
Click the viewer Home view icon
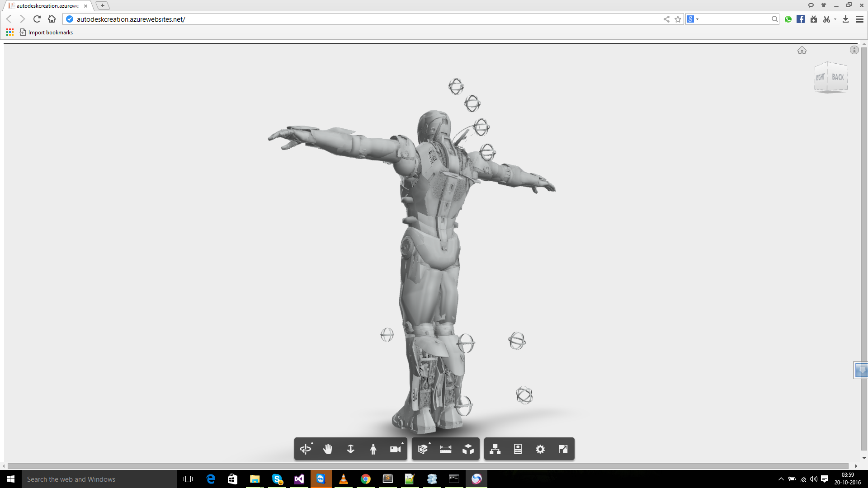point(802,50)
